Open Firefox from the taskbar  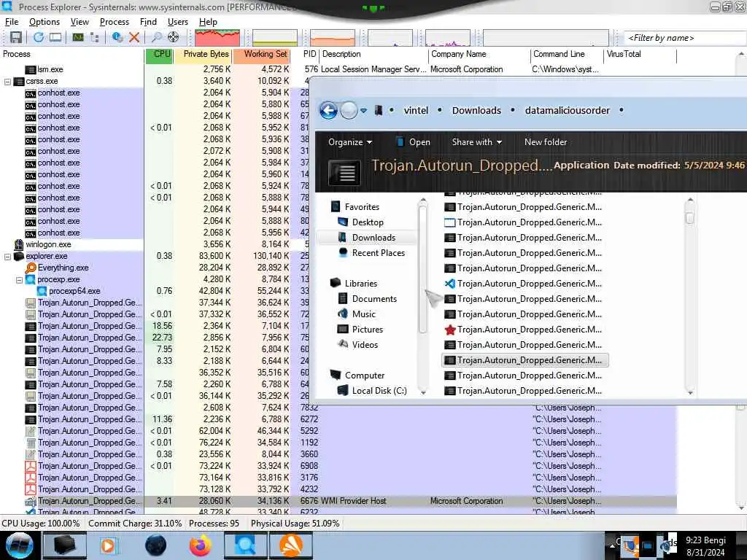[x=201, y=545]
